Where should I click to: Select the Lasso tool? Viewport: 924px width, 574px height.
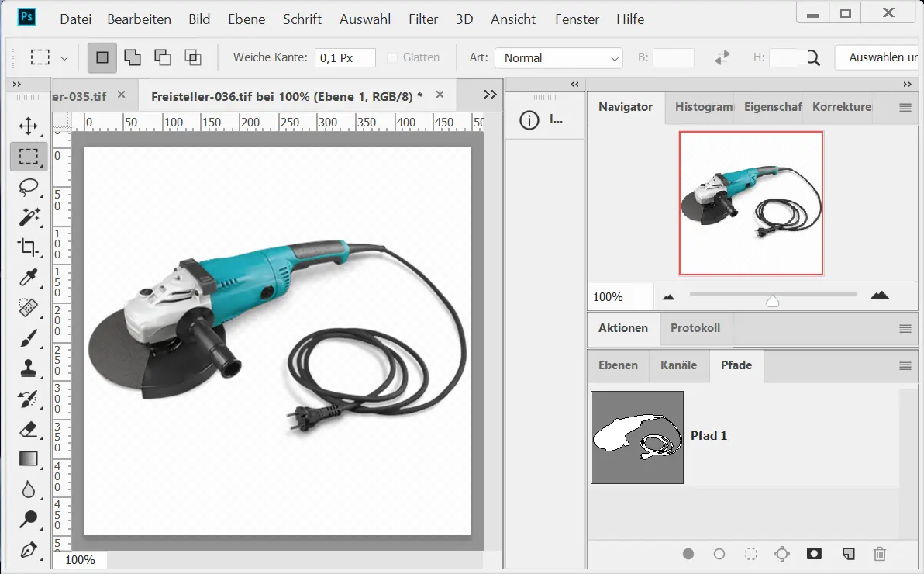tap(29, 186)
